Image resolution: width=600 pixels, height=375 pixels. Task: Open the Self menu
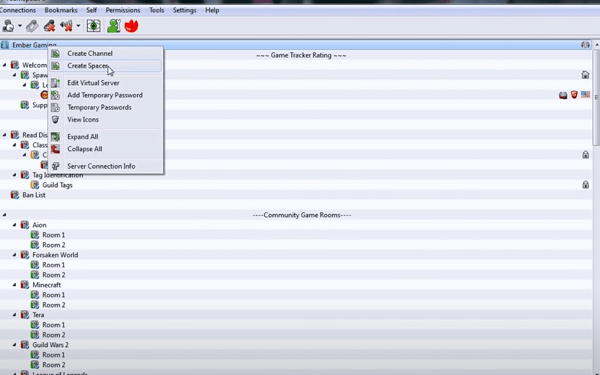(x=91, y=10)
